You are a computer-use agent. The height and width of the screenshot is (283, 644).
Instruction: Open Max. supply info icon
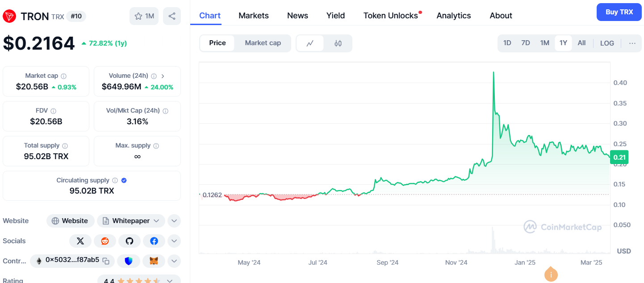[156, 146]
